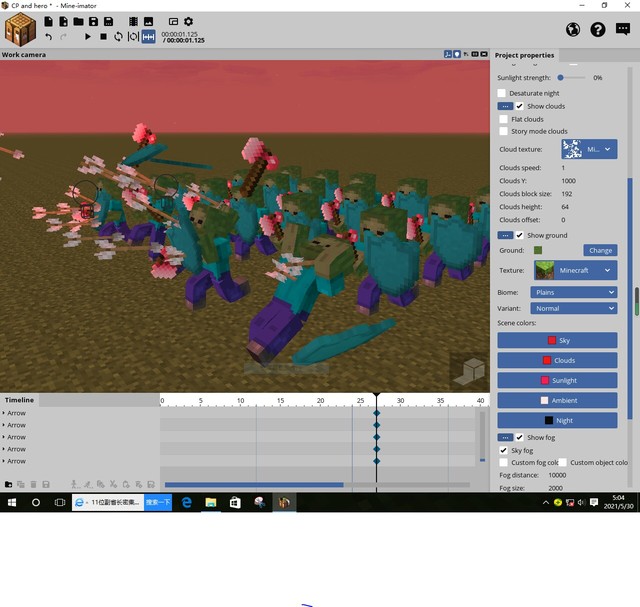The height and width of the screenshot is (607, 640).
Task: Collapse the Show clouds section toggle
Action: click(505, 106)
